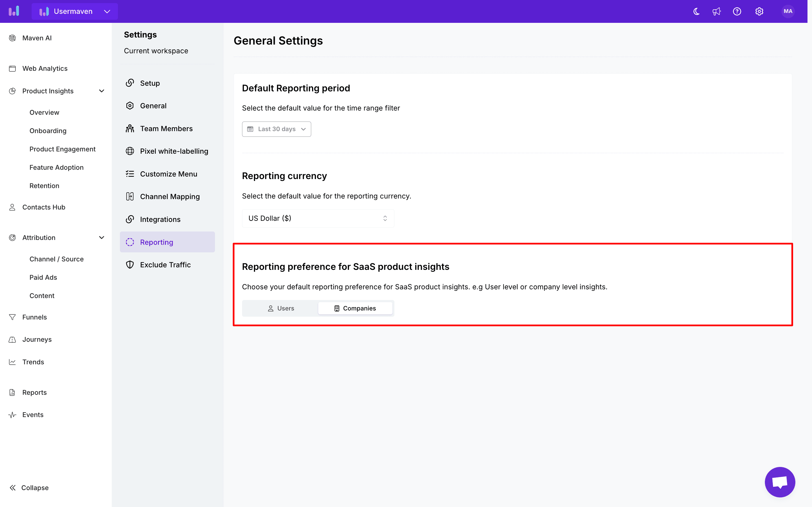The width and height of the screenshot is (812, 507).
Task: Navigate to Funnels in sidebar
Action: [x=34, y=317]
